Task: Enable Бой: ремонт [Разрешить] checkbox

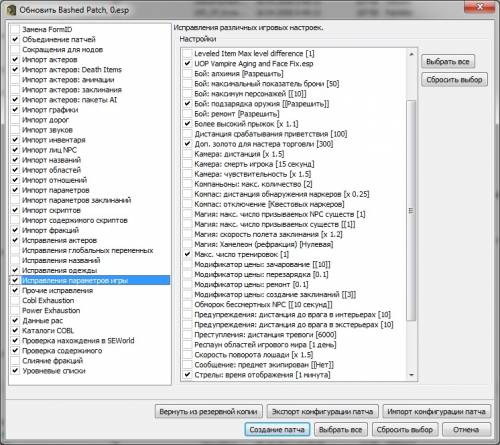Action: click(187, 114)
